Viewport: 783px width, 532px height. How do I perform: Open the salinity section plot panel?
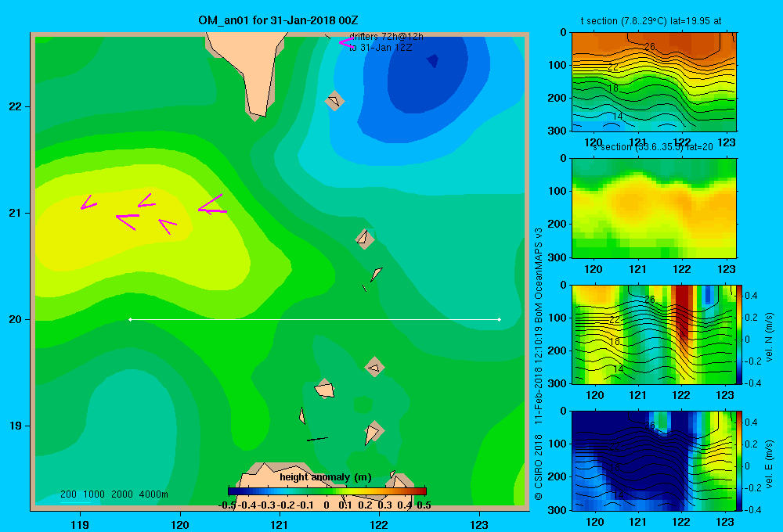point(654,208)
